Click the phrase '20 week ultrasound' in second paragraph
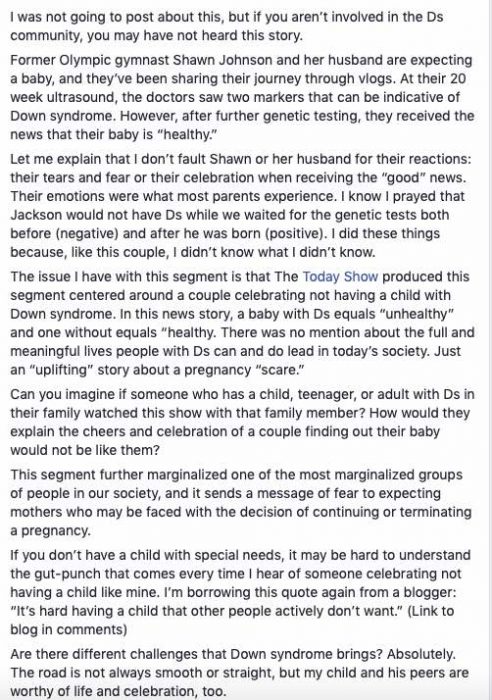492x700 pixels. (x=238, y=88)
